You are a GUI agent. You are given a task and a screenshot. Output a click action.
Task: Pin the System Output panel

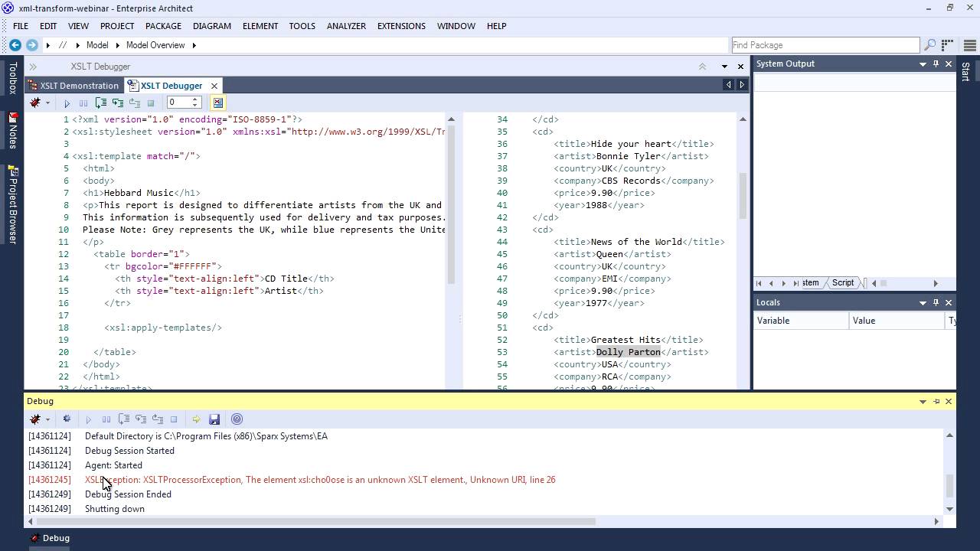936,64
